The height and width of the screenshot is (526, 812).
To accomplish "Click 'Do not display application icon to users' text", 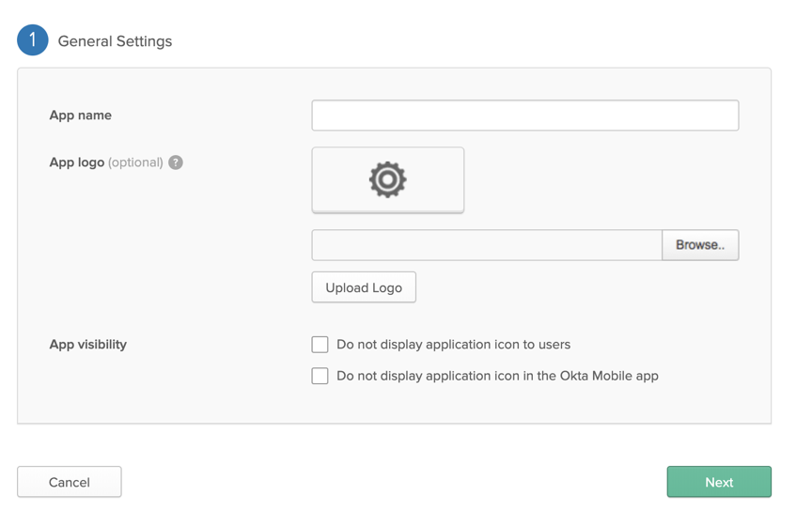I will (x=453, y=345).
